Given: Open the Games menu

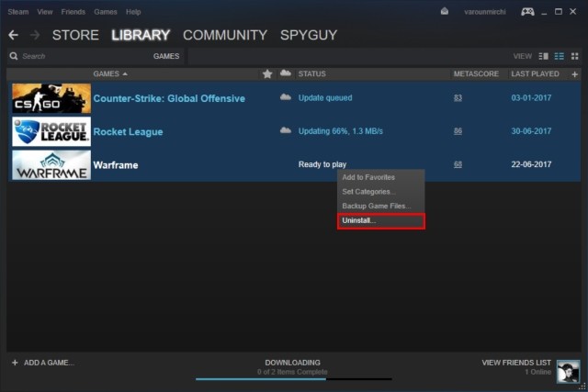Looking at the screenshot, I should [106, 12].
